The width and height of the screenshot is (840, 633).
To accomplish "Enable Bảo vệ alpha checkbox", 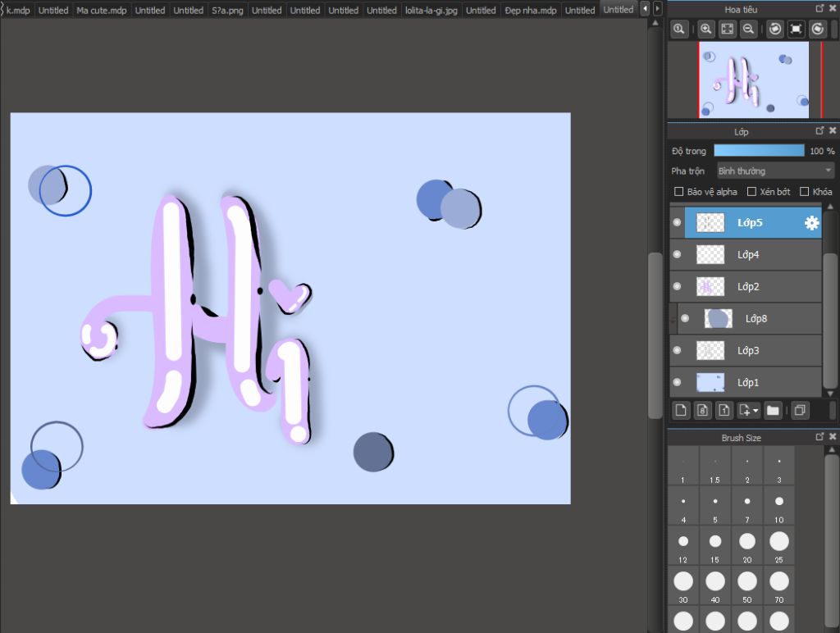I will click(x=678, y=192).
